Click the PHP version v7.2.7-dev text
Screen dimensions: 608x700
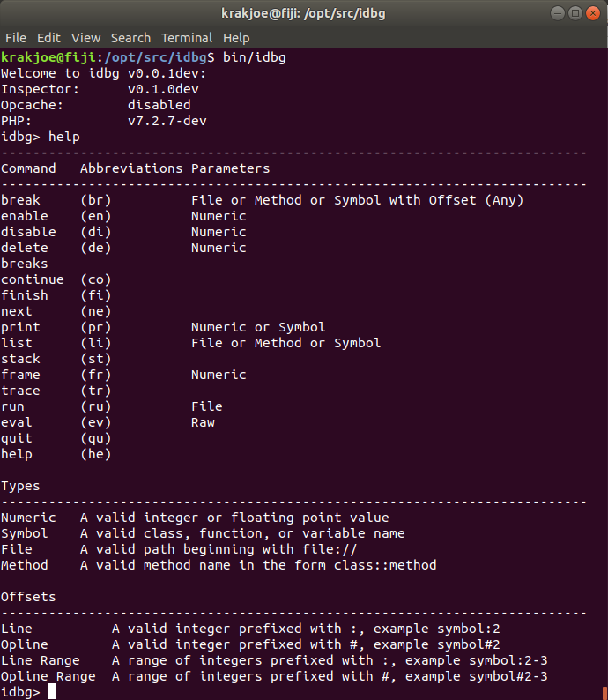(x=167, y=121)
